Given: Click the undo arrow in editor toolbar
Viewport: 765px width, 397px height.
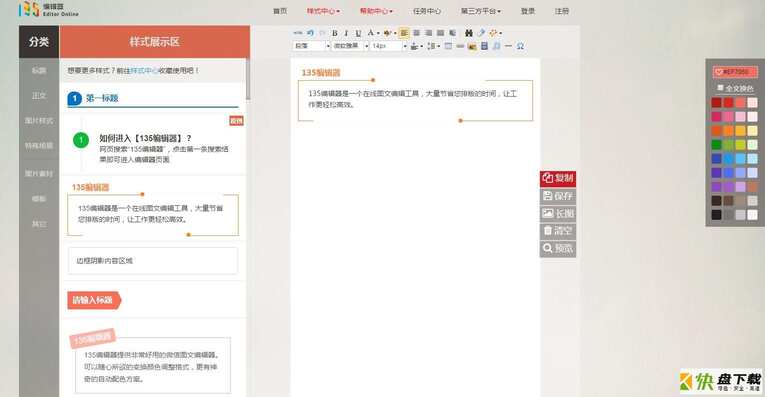Looking at the screenshot, I should (x=310, y=33).
